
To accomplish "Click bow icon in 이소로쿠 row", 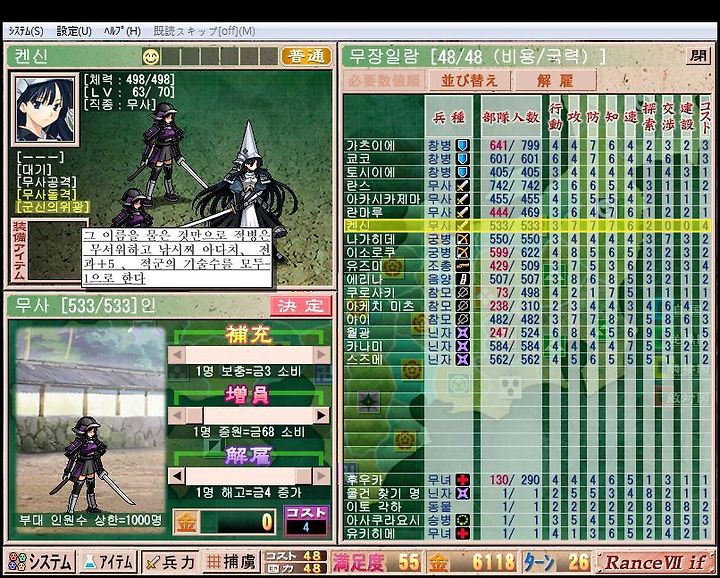I will 462,252.
